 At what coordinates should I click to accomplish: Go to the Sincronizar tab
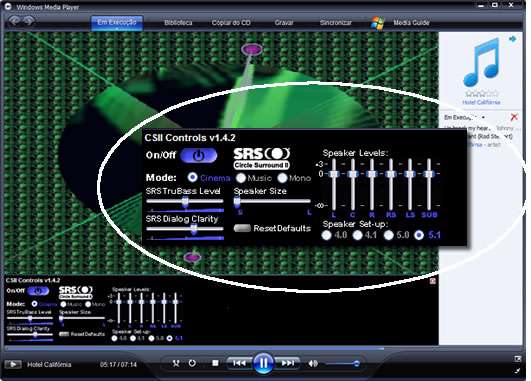(x=336, y=23)
